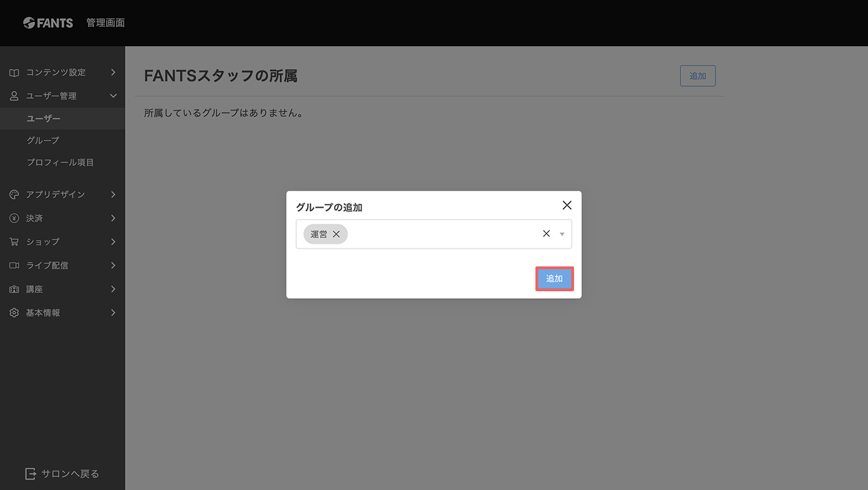Open the 基本情報 menu

click(62, 313)
